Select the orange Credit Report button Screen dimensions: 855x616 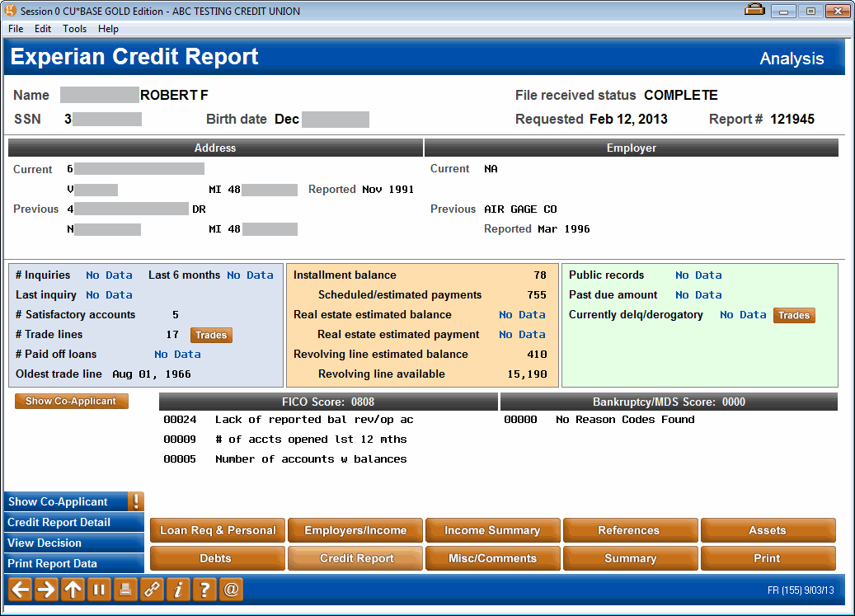pyautogui.click(x=355, y=558)
